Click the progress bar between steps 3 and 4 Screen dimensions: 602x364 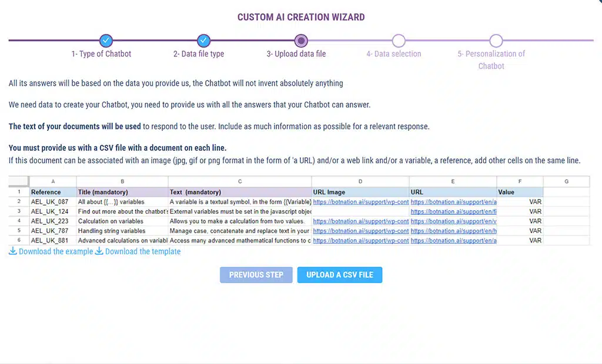(350, 41)
